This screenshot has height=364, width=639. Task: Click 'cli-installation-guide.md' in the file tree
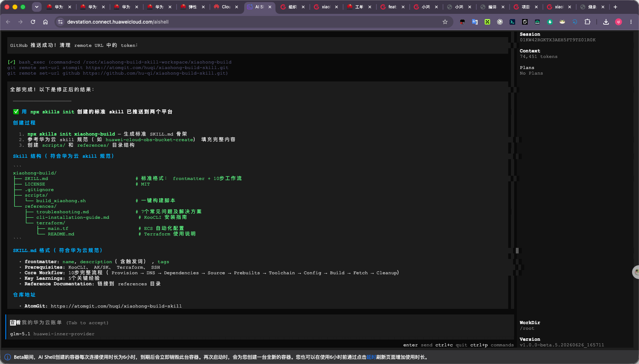tap(73, 217)
